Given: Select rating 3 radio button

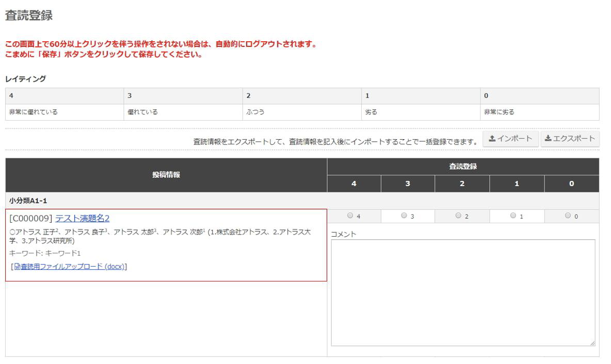Looking at the screenshot, I should (404, 216).
